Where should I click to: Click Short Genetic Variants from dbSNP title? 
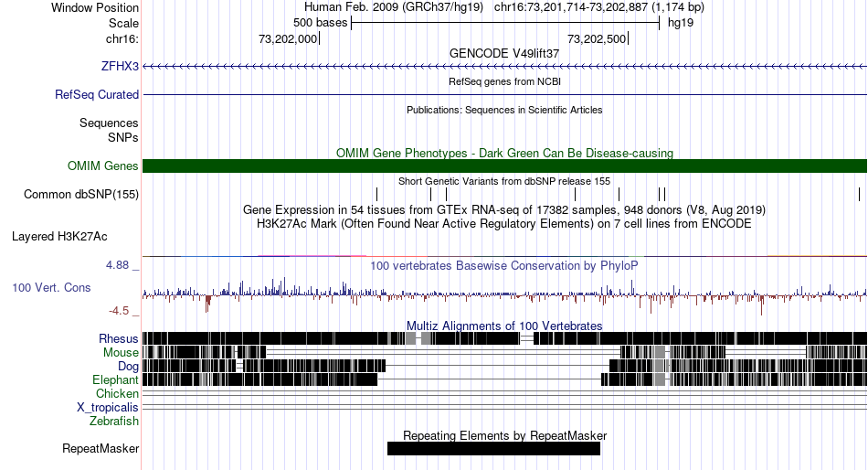[x=504, y=181]
